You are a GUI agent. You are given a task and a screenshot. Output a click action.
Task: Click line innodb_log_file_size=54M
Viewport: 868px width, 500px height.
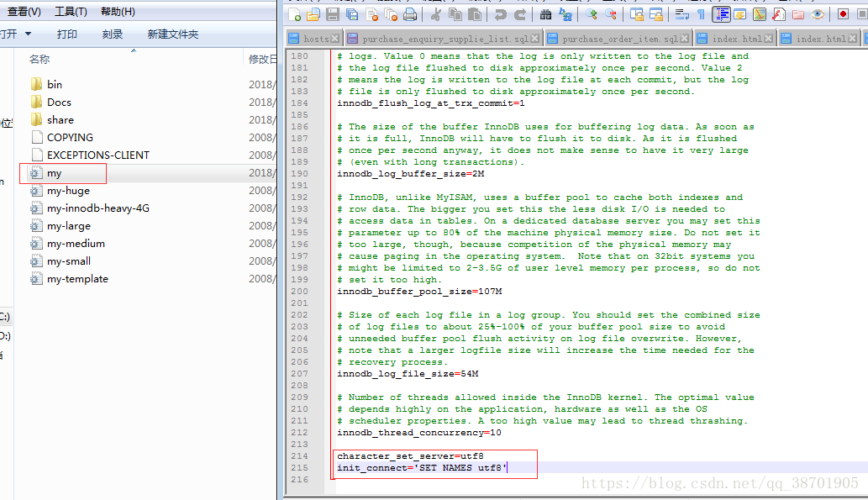pyautogui.click(x=408, y=374)
